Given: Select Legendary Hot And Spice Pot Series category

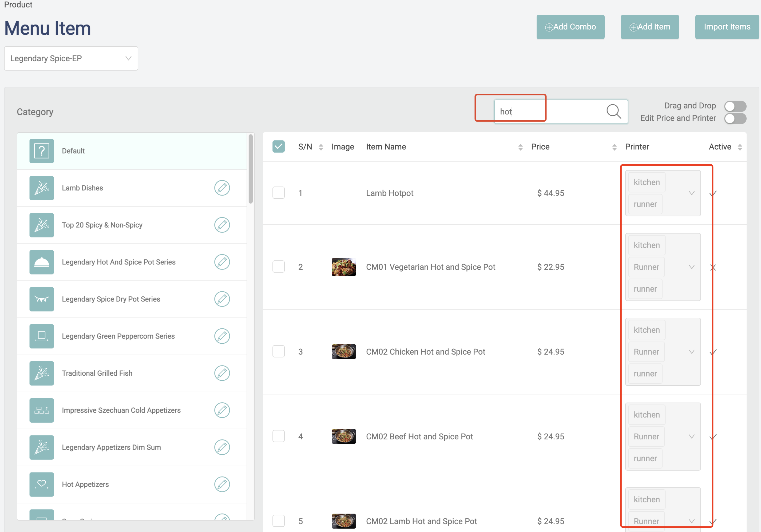Looking at the screenshot, I should [x=132, y=262].
